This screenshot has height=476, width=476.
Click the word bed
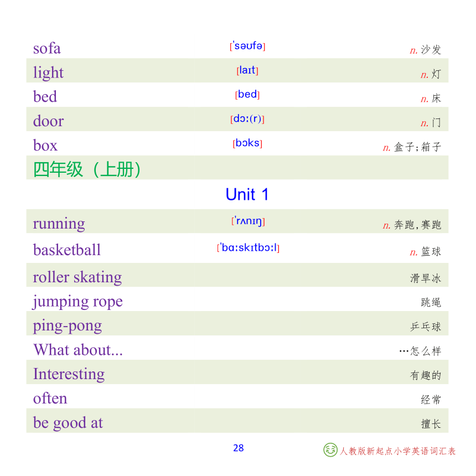click(x=45, y=96)
